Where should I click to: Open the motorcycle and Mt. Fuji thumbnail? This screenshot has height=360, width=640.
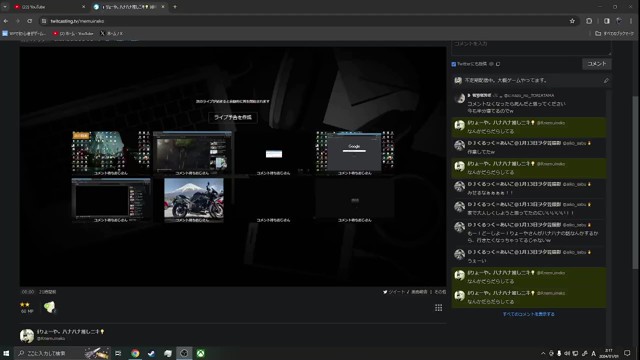click(x=194, y=200)
